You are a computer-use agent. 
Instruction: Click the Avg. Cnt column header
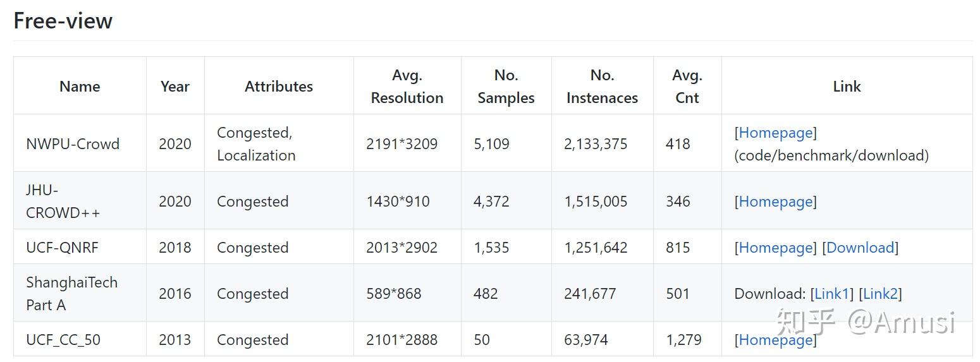tap(687, 87)
